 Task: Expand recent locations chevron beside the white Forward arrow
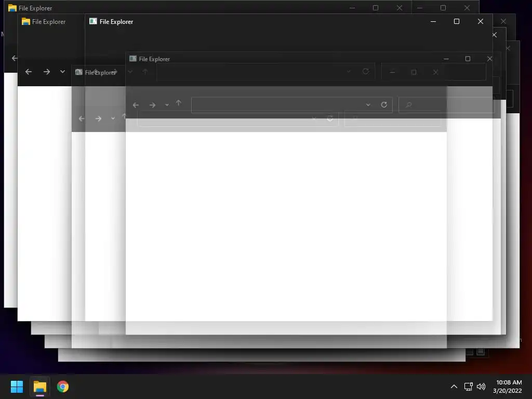pyautogui.click(x=62, y=72)
